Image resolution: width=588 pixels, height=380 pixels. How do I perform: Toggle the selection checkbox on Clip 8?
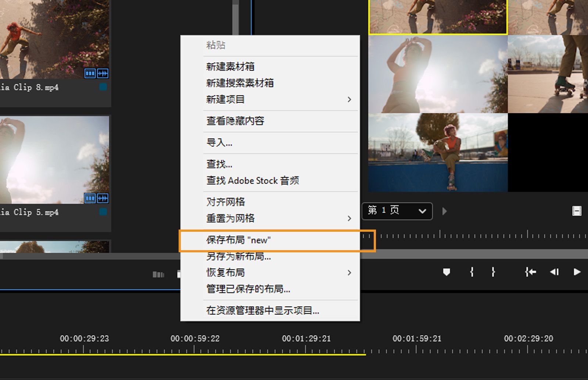[x=103, y=87]
